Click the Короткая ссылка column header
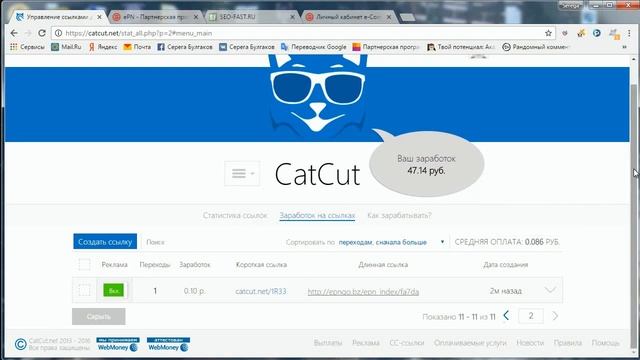This screenshot has width=640, height=360. pyautogui.click(x=261, y=264)
